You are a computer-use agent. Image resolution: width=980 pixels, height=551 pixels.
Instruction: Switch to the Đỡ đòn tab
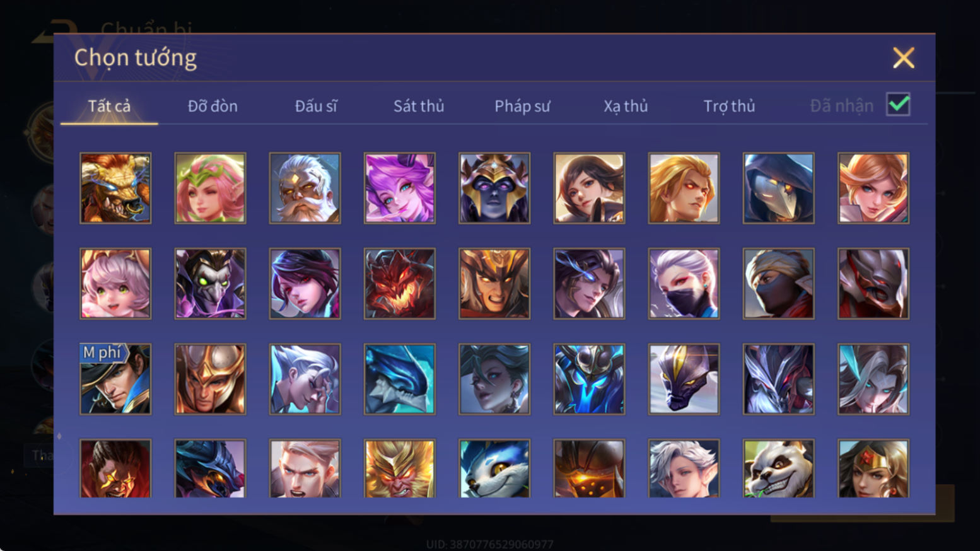tap(213, 106)
